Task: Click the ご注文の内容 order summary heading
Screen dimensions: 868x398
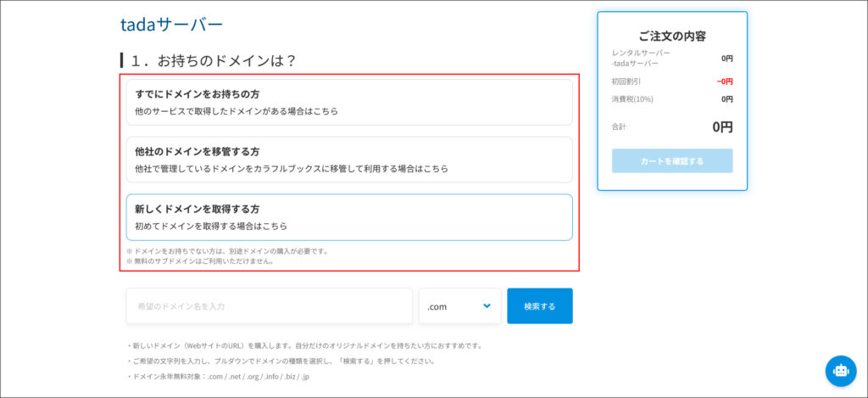Action: click(x=672, y=36)
